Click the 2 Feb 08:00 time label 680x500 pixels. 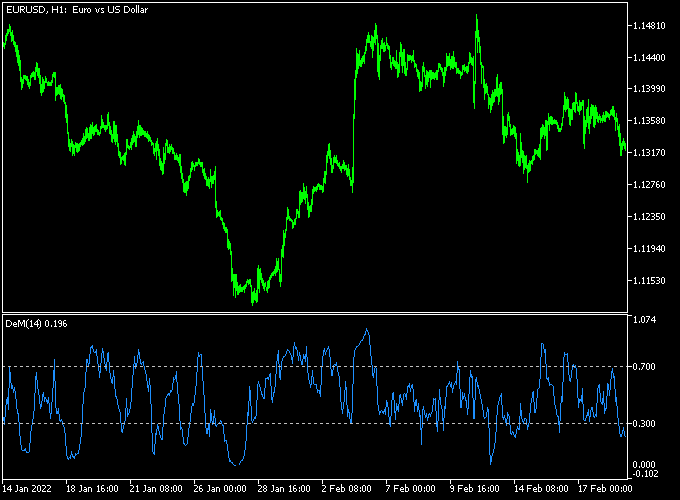click(x=347, y=489)
